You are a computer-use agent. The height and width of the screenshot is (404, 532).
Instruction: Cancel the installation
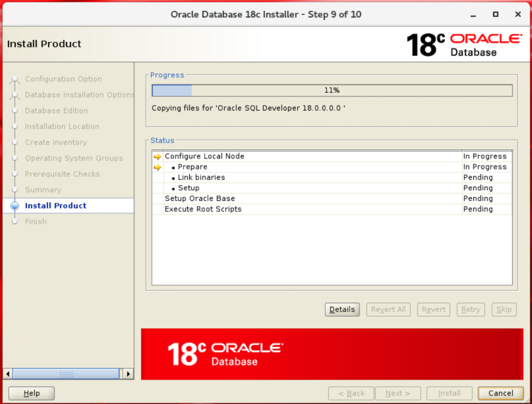pyautogui.click(x=500, y=393)
